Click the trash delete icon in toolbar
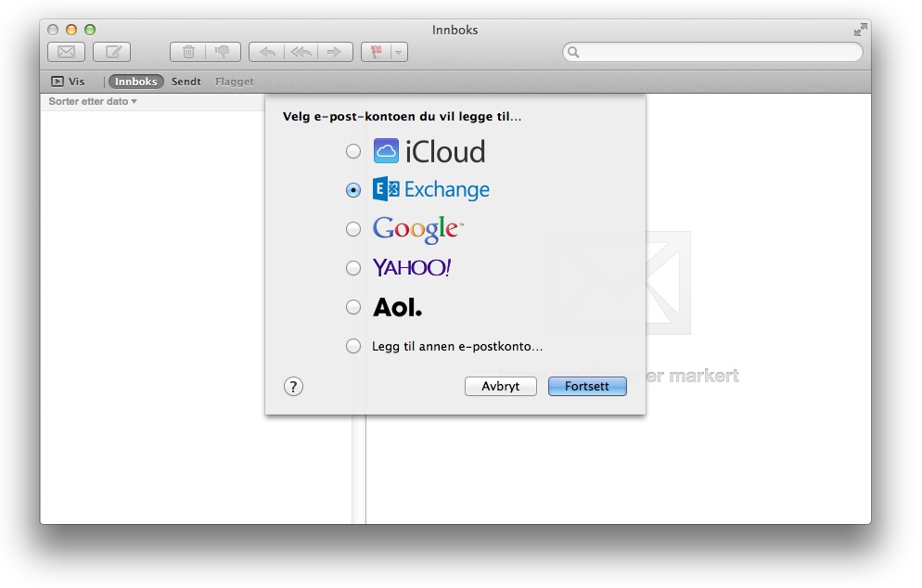 coord(188,53)
